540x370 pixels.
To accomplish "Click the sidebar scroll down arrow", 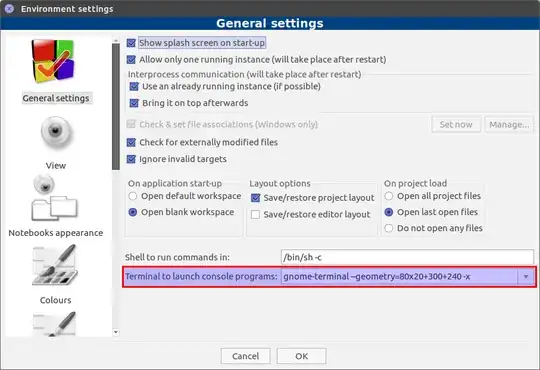I will [116, 332].
